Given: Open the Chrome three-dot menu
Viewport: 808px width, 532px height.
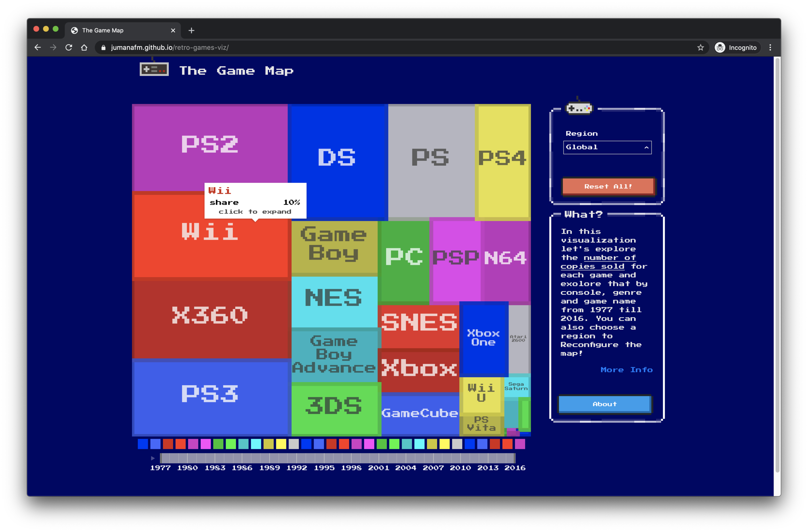Looking at the screenshot, I should [770, 48].
